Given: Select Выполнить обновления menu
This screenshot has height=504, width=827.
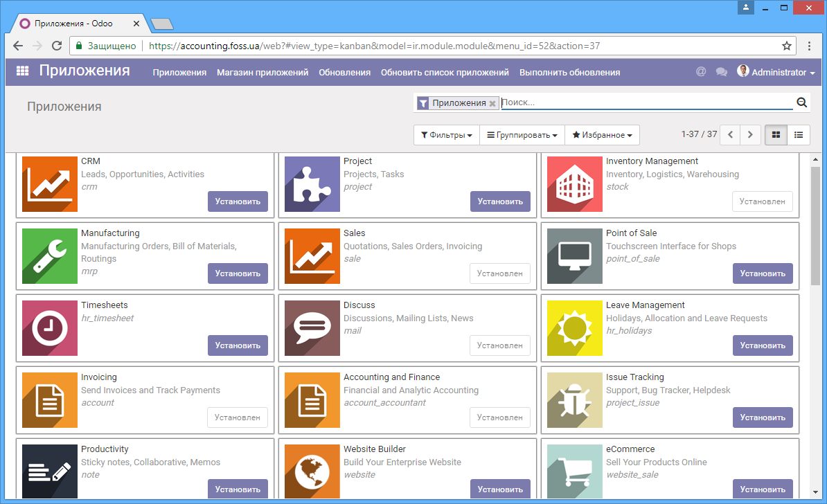Looking at the screenshot, I should pos(569,72).
